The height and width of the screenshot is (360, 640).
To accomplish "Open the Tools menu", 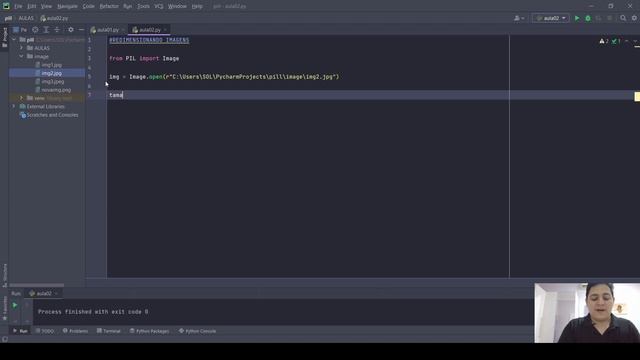I will point(143,6).
